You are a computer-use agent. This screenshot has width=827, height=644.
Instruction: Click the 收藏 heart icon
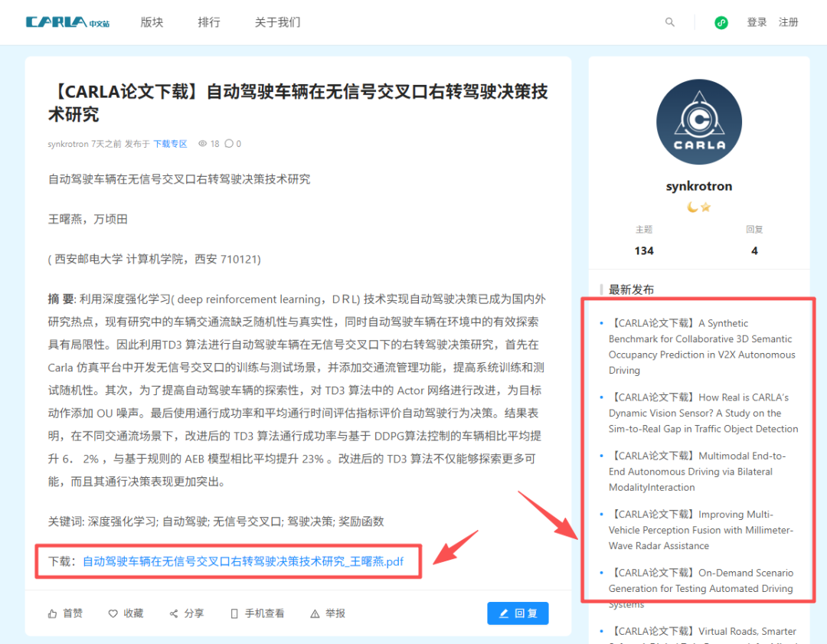tap(113, 613)
